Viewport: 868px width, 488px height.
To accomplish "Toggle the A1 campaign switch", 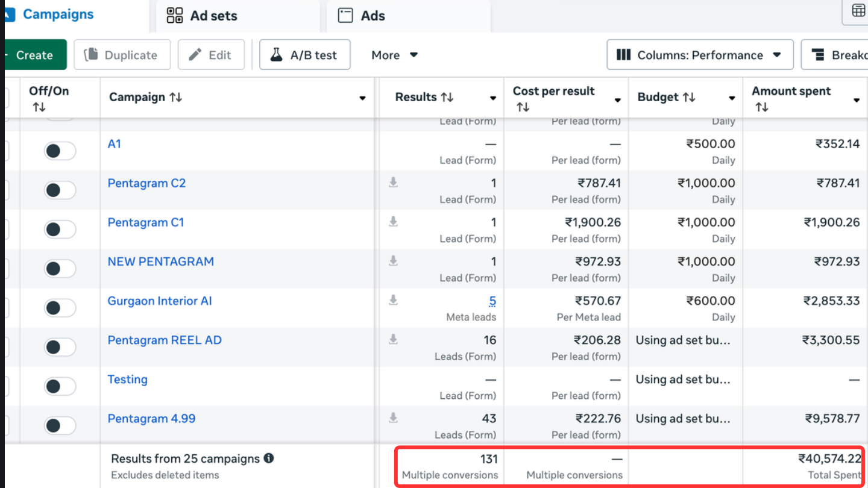I will (x=60, y=151).
